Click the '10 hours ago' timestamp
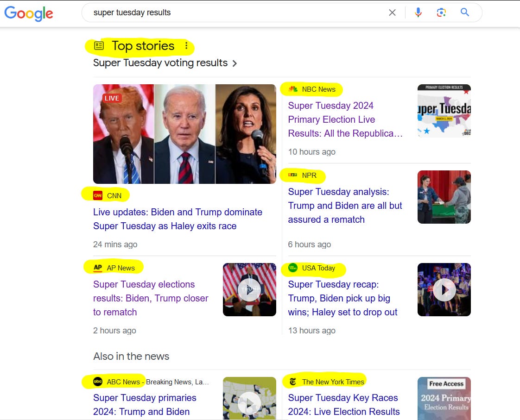Viewport: 520px width, 420px height. 312,152
